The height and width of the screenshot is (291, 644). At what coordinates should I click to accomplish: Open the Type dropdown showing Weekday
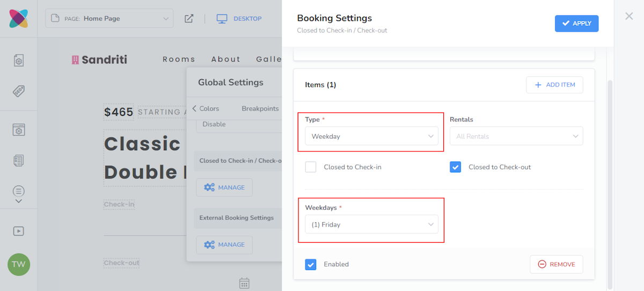coord(371,136)
